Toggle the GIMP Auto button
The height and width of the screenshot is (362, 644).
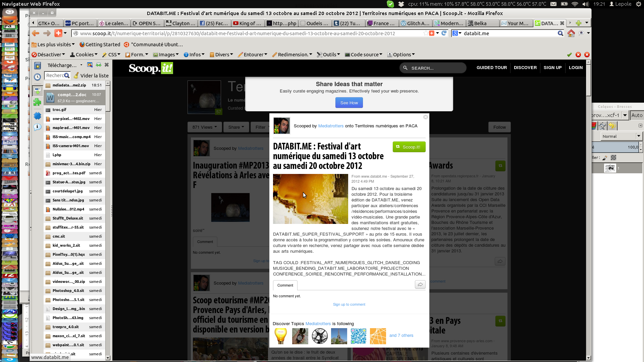point(637,115)
